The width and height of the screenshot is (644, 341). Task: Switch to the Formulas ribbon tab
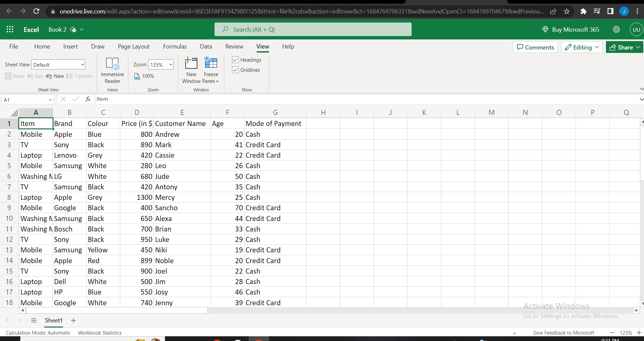(175, 46)
